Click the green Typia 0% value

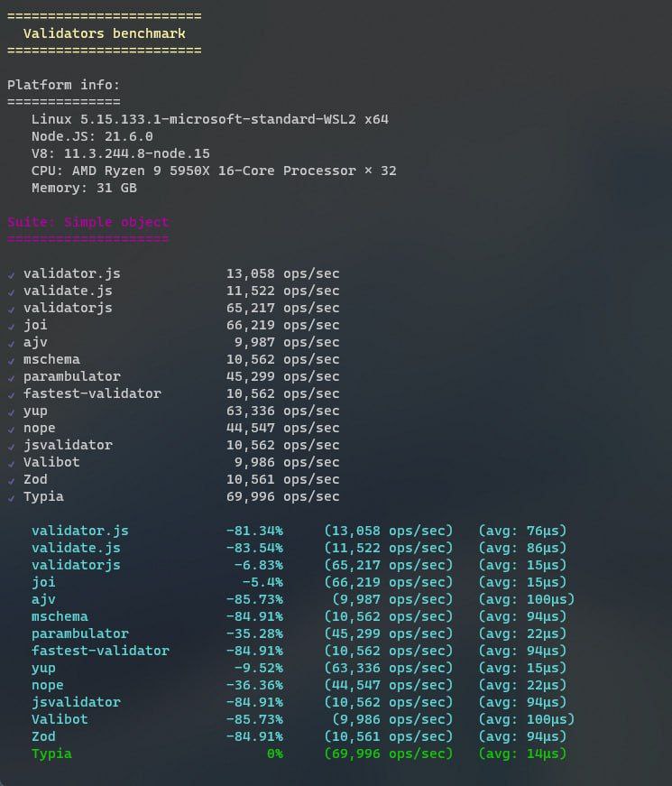tap(274, 754)
